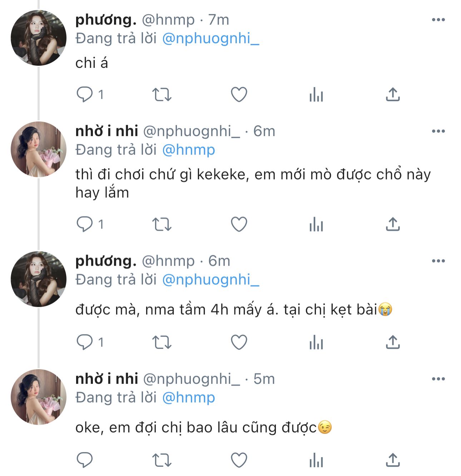
Task: View analytics of "chi á" tweet
Action: coord(316,95)
